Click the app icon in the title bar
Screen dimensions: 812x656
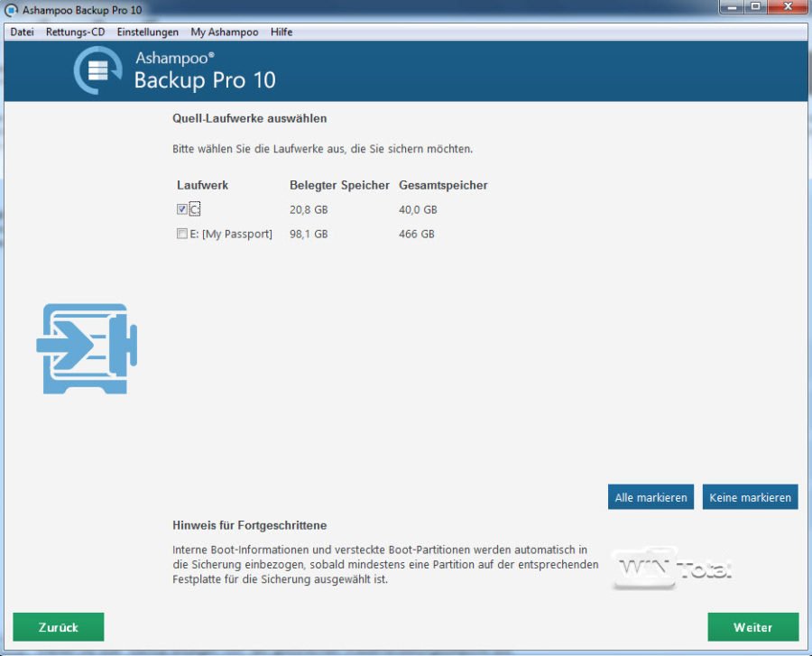click(9, 8)
